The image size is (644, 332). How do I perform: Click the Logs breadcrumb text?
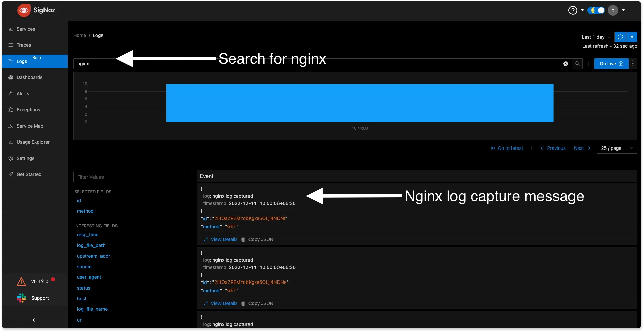coord(98,35)
